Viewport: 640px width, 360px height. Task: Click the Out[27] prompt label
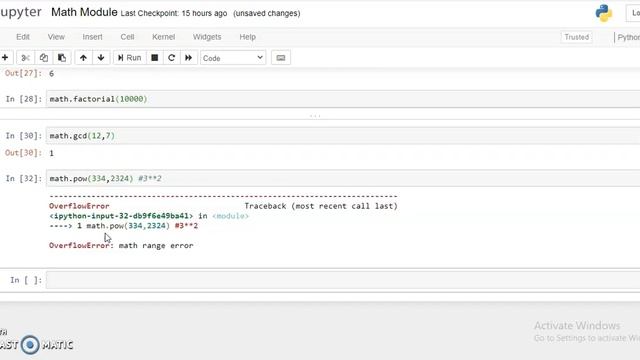pos(23,73)
